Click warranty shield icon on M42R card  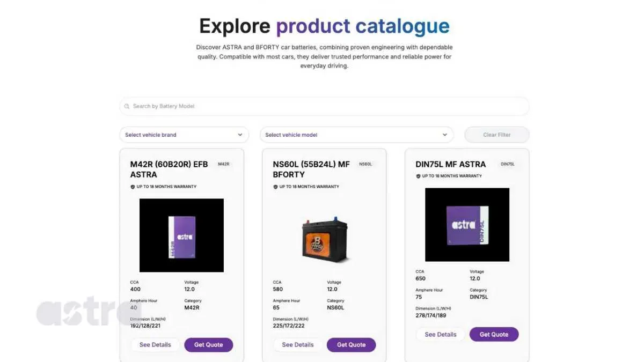133,187
